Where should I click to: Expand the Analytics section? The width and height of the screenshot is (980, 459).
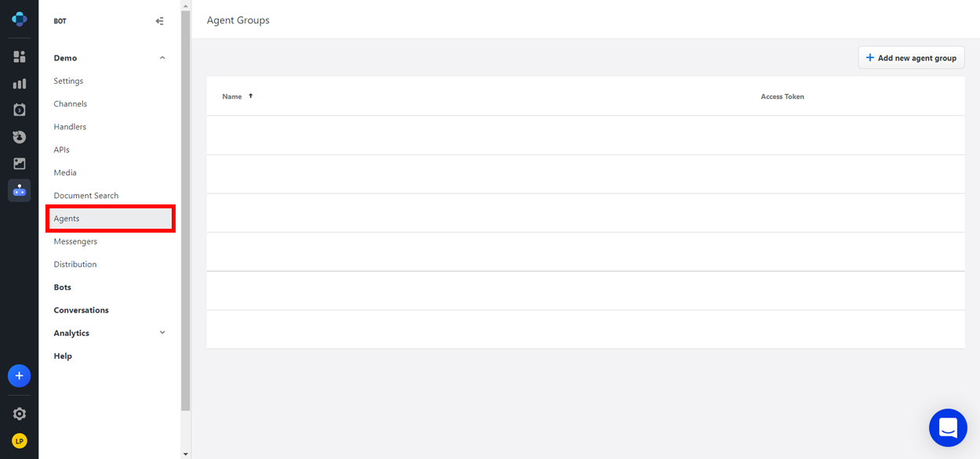[162, 333]
